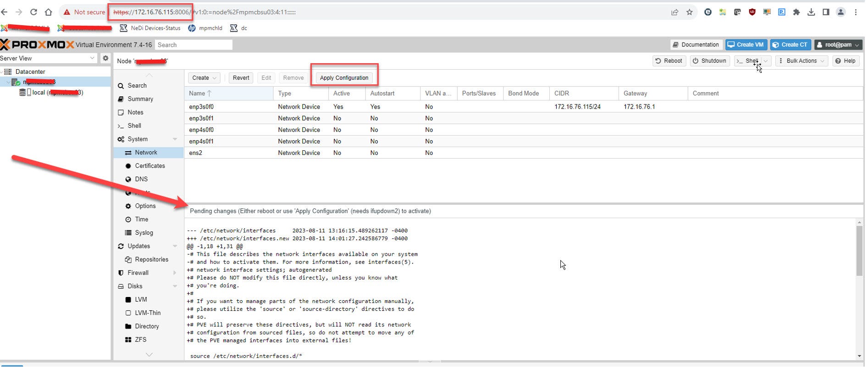Image resolution: width=868 pixels, height=368 pixels.
Task: Select the ens2 network device row
Action: pos(524,153)
